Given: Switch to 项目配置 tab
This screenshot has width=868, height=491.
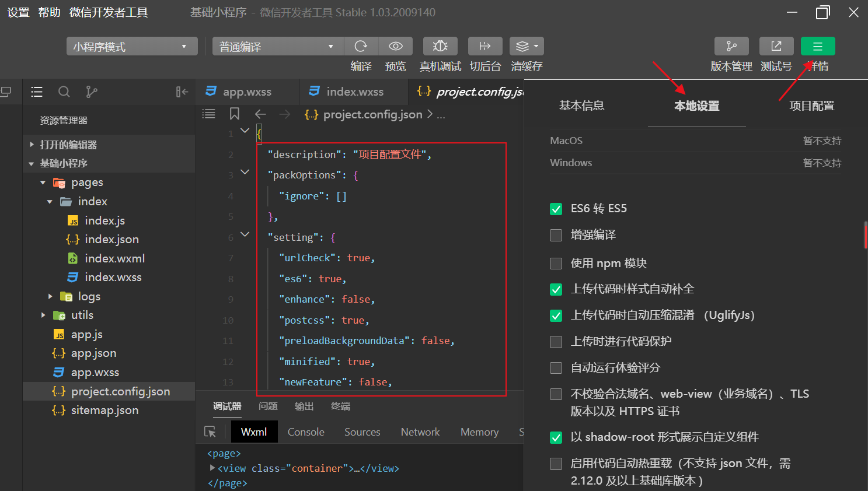Looking at the screenshot, I should (812, 106).
